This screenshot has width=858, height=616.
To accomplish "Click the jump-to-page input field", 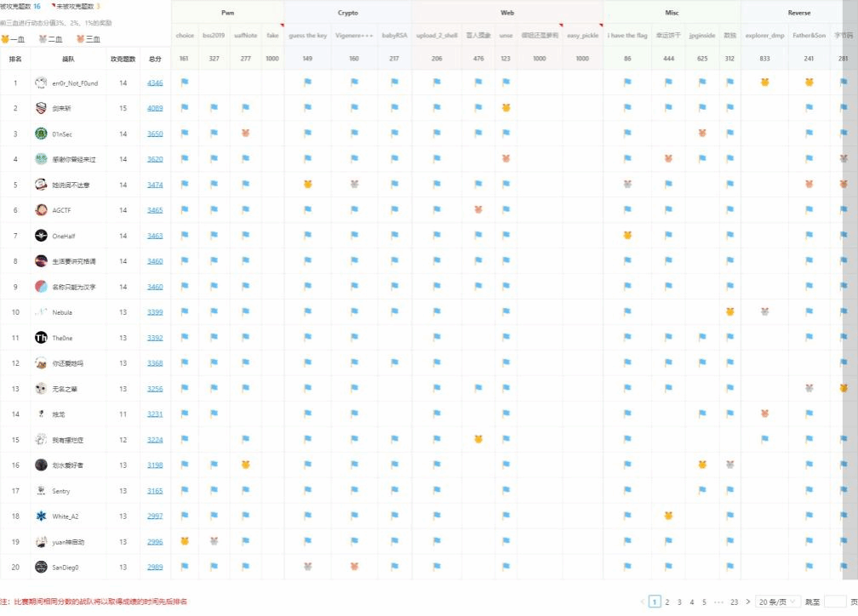I will (835, 602).
